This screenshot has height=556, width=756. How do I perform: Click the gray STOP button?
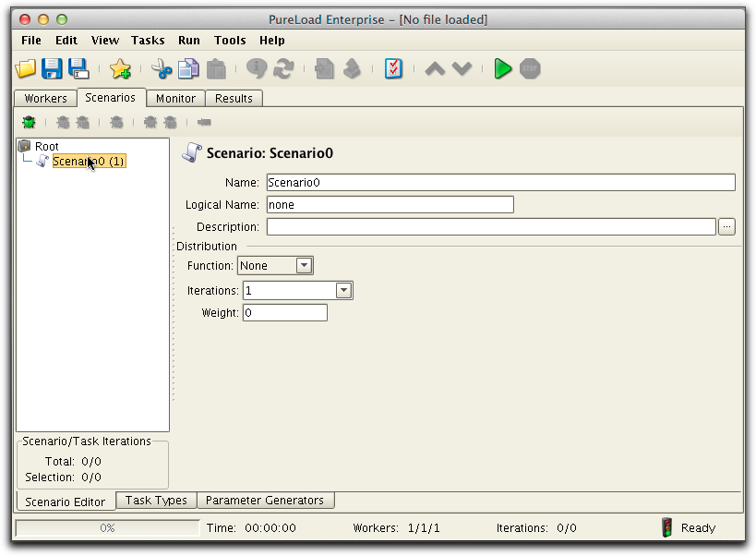coord(530,68)
